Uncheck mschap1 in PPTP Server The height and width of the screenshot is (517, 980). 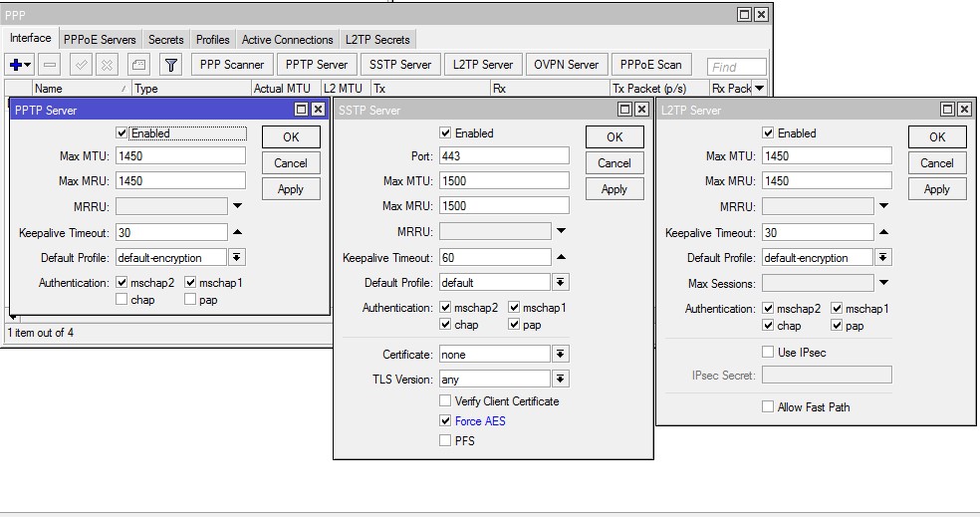pos(190,283)
